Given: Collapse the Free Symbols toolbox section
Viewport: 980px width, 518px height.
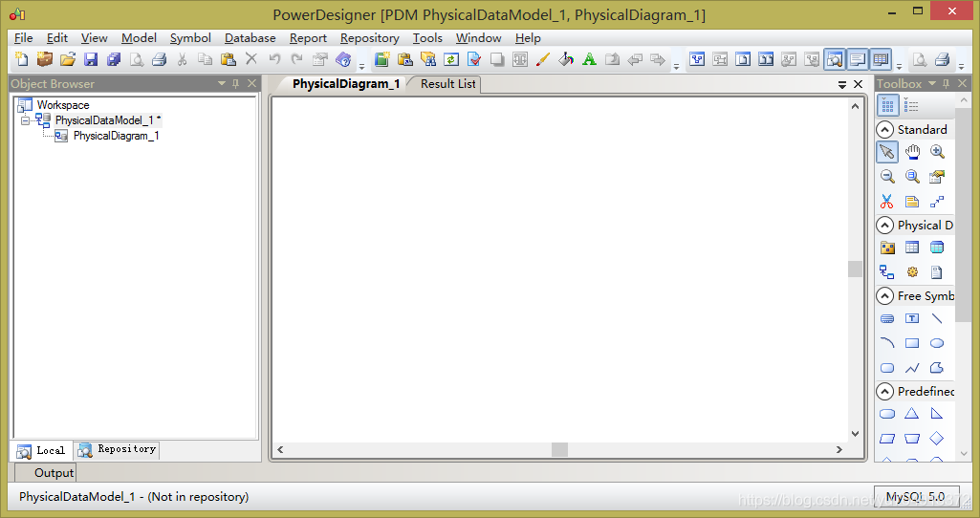Looking at the screenshot, I should (x=884, y=295).
